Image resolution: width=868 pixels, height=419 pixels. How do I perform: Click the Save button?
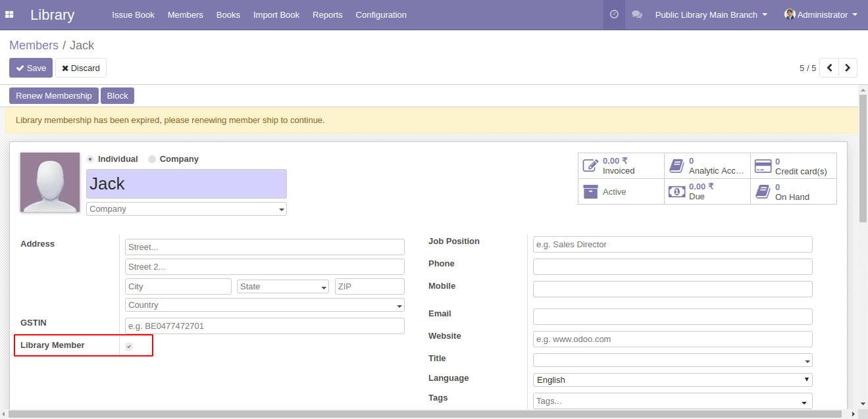click(31, 68)
